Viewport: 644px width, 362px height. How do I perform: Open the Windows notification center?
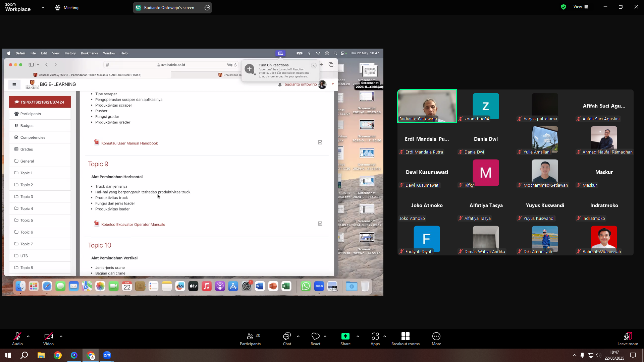tap(633, 355)
